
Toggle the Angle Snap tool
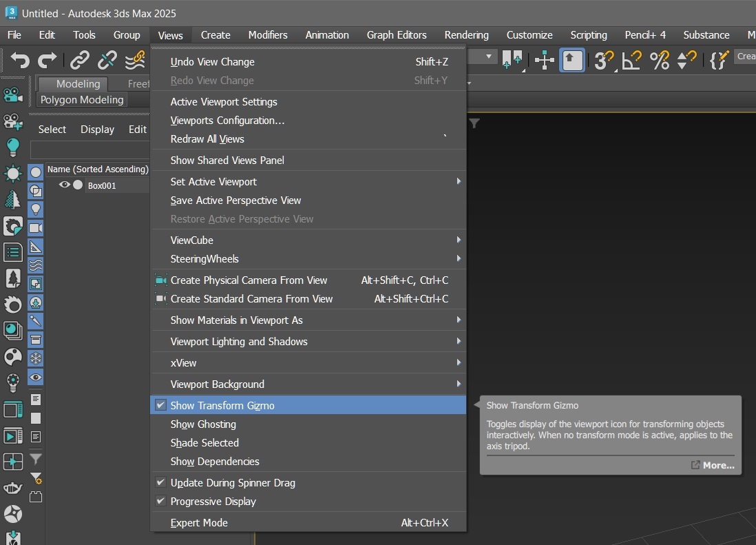pos(631,61)
